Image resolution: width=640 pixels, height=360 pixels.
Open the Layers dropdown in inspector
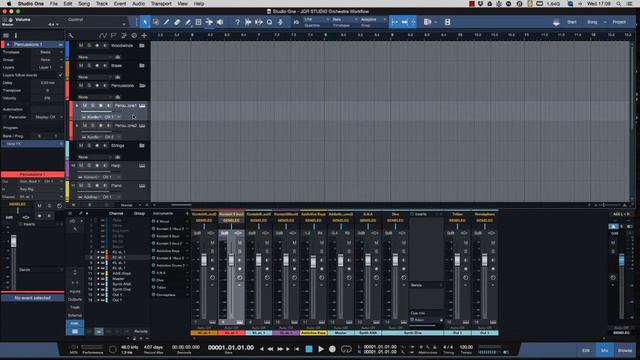pyautogui.click(x=47, y=68)
